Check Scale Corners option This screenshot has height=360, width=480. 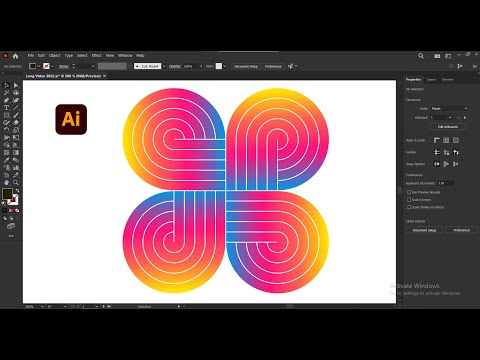[x=409, y=199]
